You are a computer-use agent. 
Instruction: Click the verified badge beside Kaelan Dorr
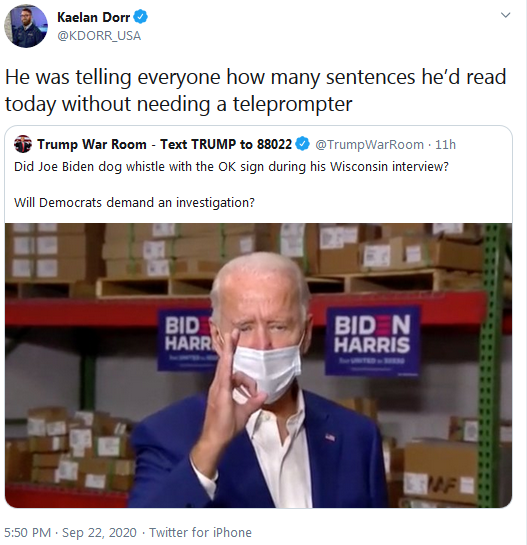[x=141, y=17]
